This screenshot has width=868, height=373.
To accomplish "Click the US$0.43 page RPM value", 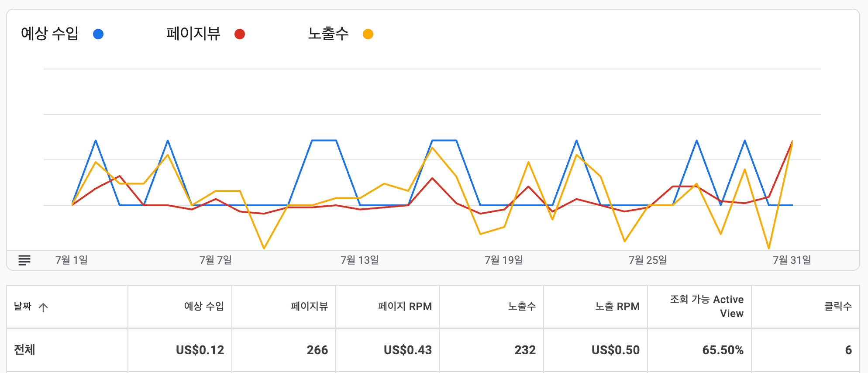I will click(x=408, y=350).
